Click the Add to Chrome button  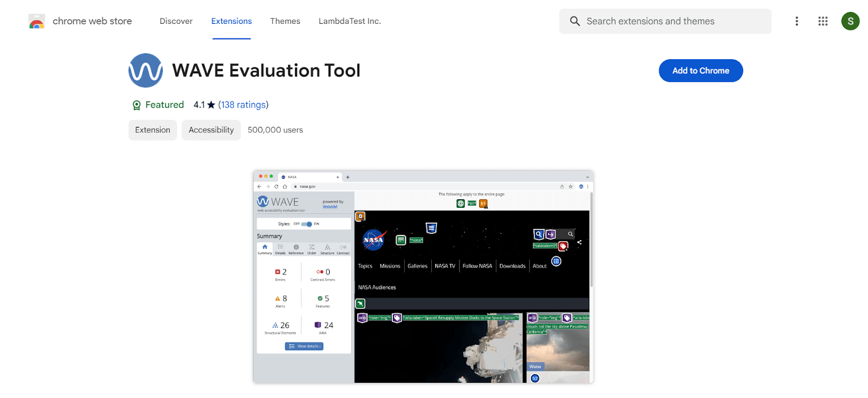coord(701,71)
